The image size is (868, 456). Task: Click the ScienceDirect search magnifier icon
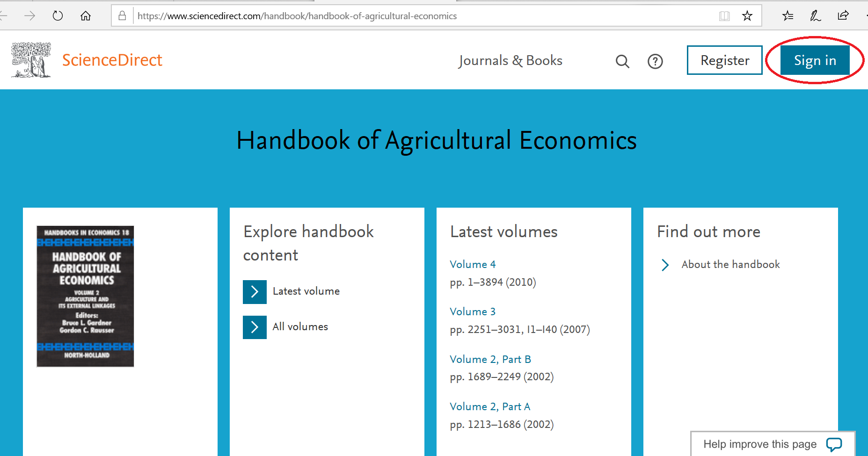click(622, 61)
